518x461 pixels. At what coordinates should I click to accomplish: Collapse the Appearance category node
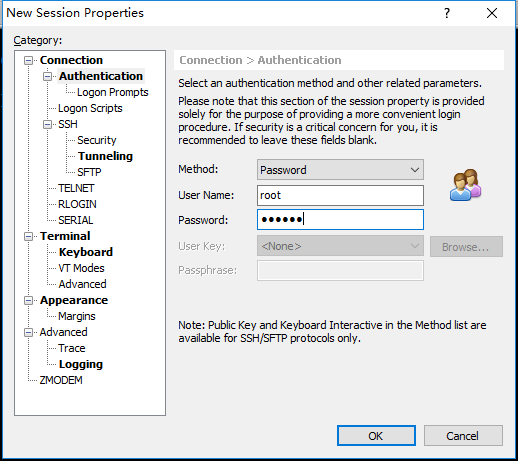[29, 300]
